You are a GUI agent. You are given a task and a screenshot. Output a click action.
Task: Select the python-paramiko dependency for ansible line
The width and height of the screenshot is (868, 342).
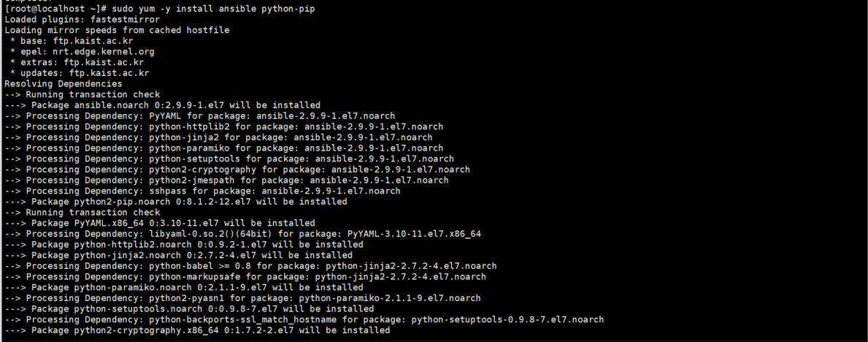click(223, 148)
